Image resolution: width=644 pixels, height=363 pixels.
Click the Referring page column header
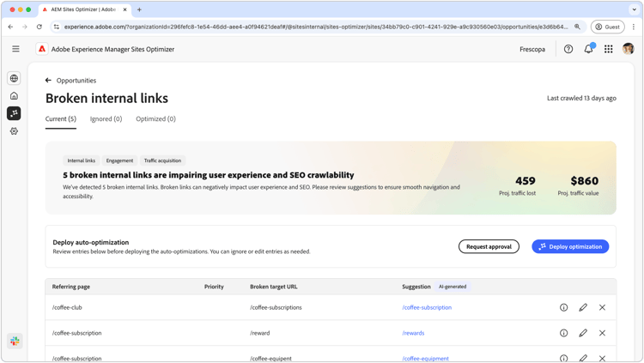(71, 287)
